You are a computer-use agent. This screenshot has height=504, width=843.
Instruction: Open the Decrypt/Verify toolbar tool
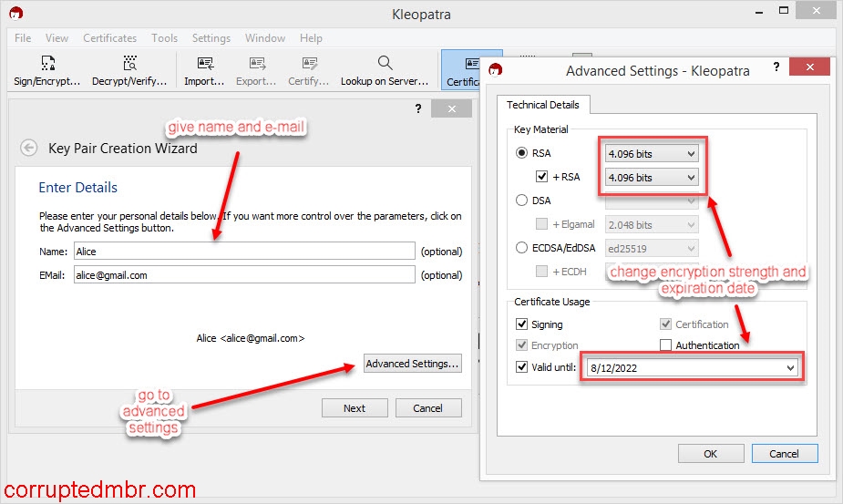(129, 70)
